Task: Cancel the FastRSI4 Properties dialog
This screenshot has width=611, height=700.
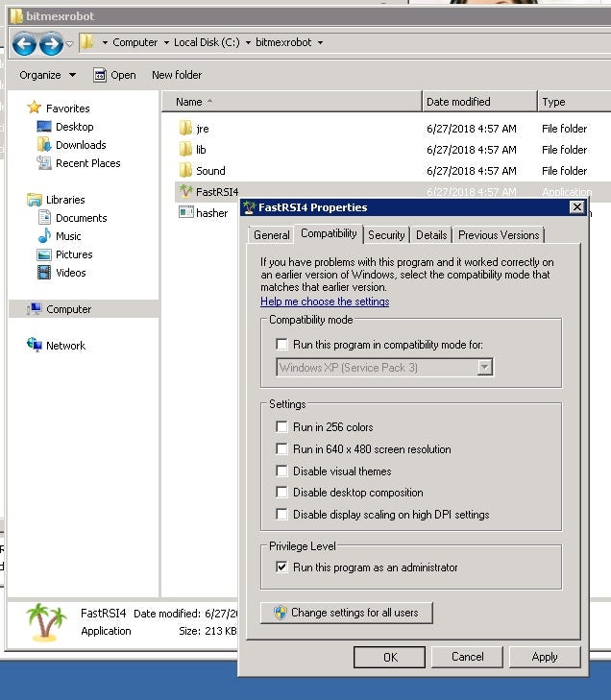Action: [467, 657]
